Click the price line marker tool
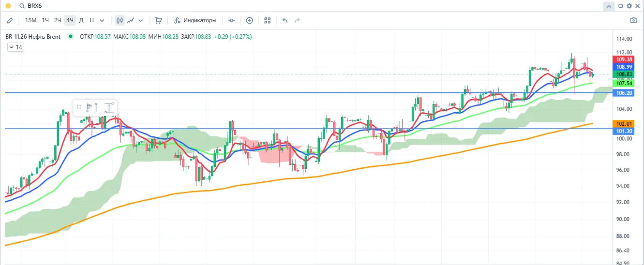 pyautogui.click(x=232, y=20)
